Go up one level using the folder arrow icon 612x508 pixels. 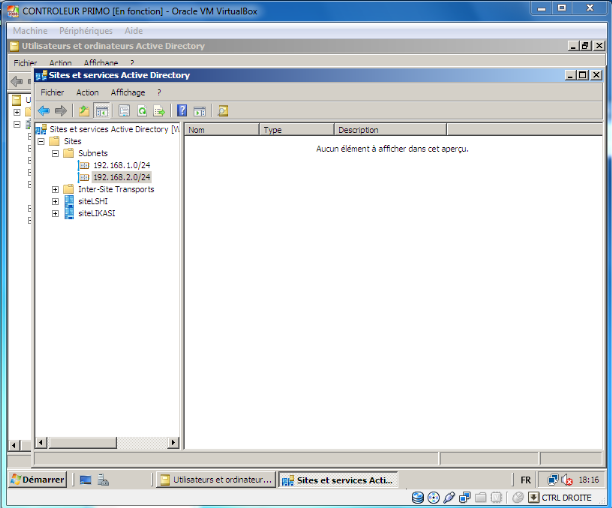click(x=84, y=111)
